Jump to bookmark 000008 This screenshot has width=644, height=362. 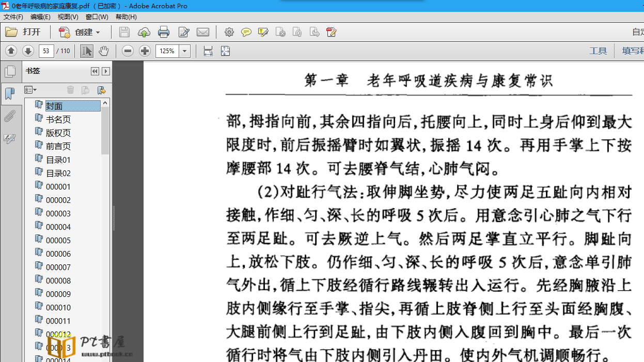tap(58, 280)
